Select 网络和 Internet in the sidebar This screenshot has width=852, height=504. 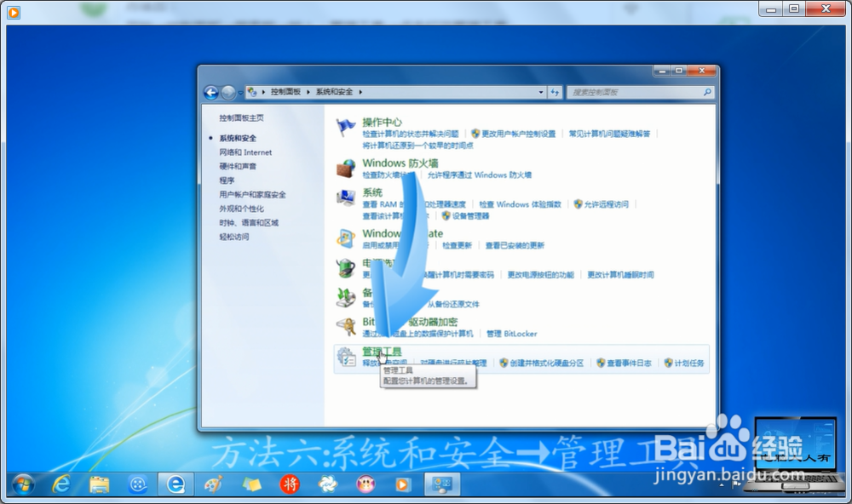point(245,152)
